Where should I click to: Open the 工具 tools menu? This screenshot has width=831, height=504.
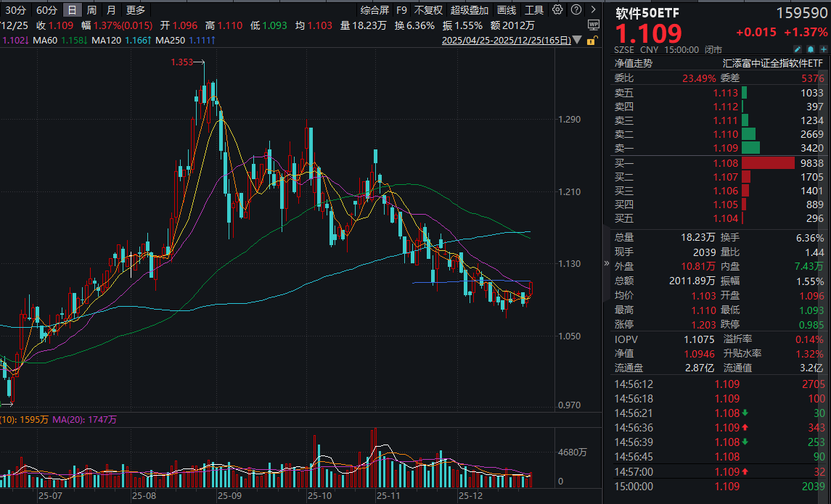[536, 10]
